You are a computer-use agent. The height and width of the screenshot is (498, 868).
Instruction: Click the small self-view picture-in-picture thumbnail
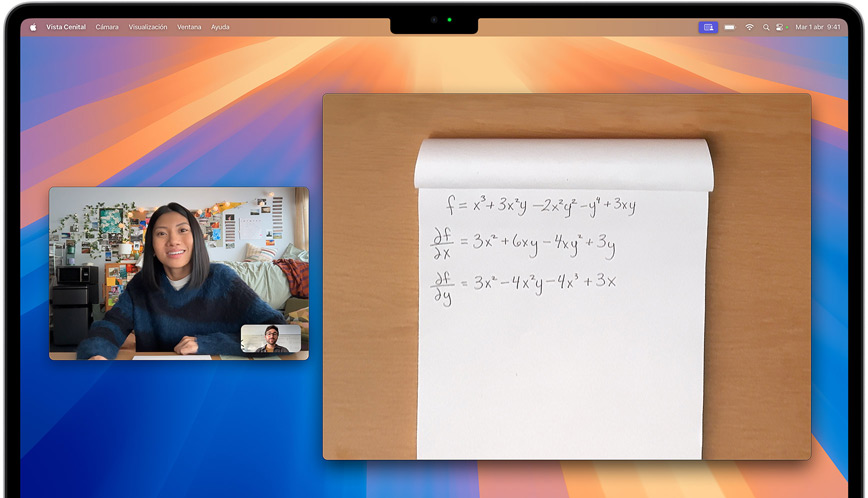tap(270, 339)
